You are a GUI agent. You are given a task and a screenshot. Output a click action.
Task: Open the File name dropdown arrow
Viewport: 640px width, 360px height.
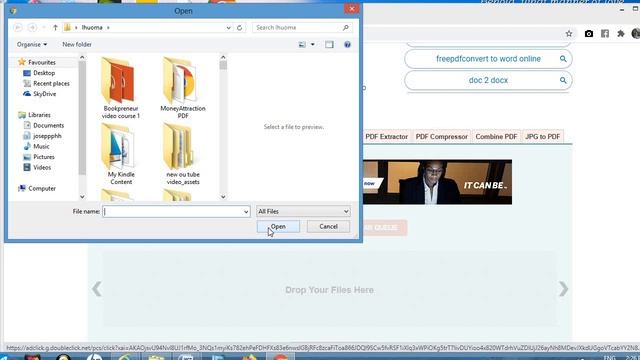pos(246,211)
